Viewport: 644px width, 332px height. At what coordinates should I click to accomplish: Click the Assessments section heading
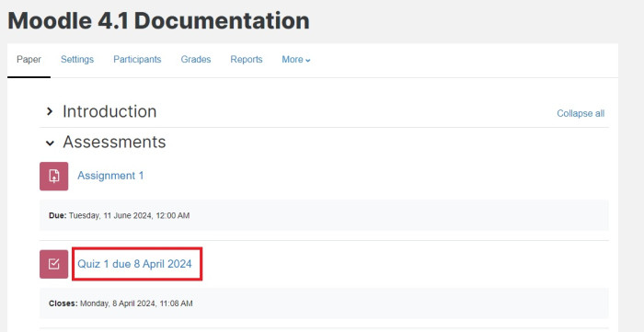[114, 142]
